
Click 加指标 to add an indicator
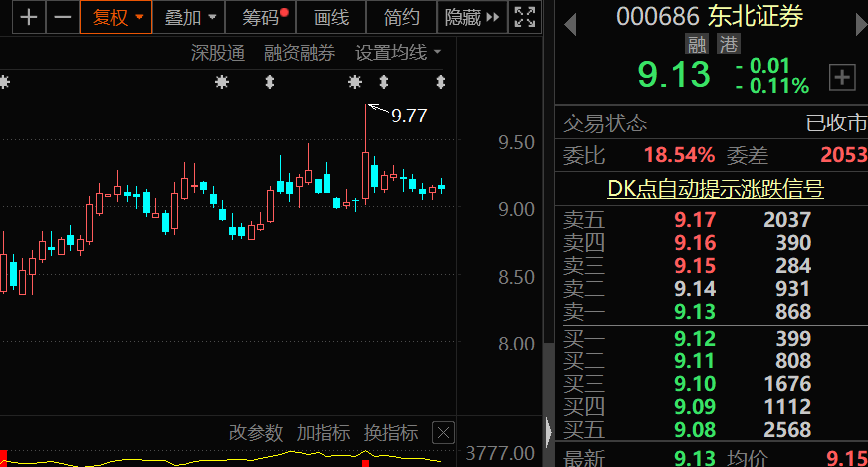[324, 432]
